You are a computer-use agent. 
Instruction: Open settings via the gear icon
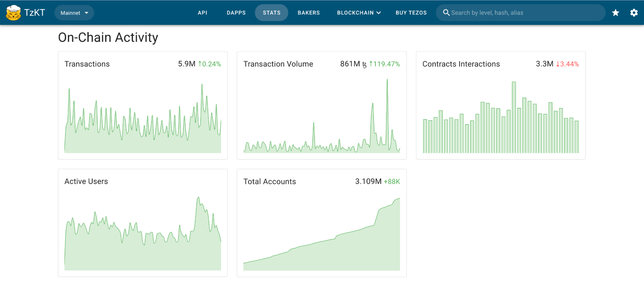(634, 13)
